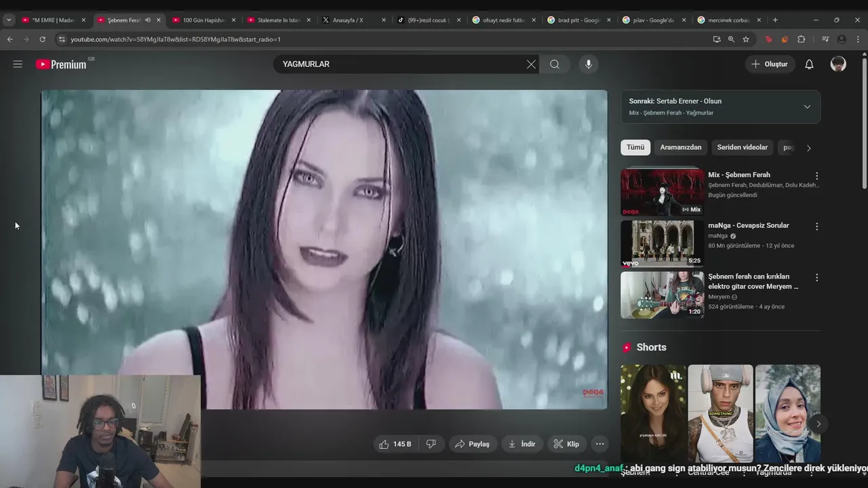This screenshot has width=868, height=488.
Task: Select the Tümü filter chip
Action: (x=635, y=147)
